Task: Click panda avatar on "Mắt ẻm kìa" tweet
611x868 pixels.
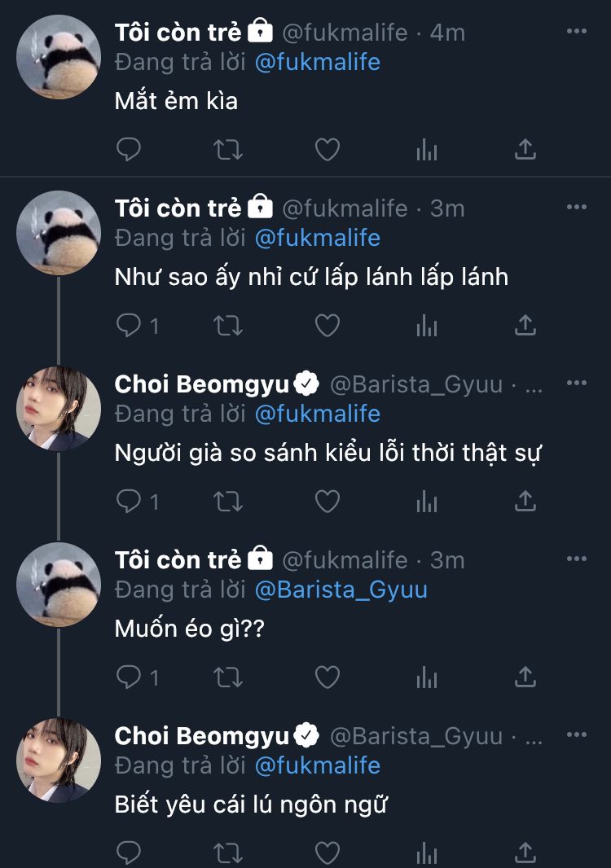Action: click(59, 57)
